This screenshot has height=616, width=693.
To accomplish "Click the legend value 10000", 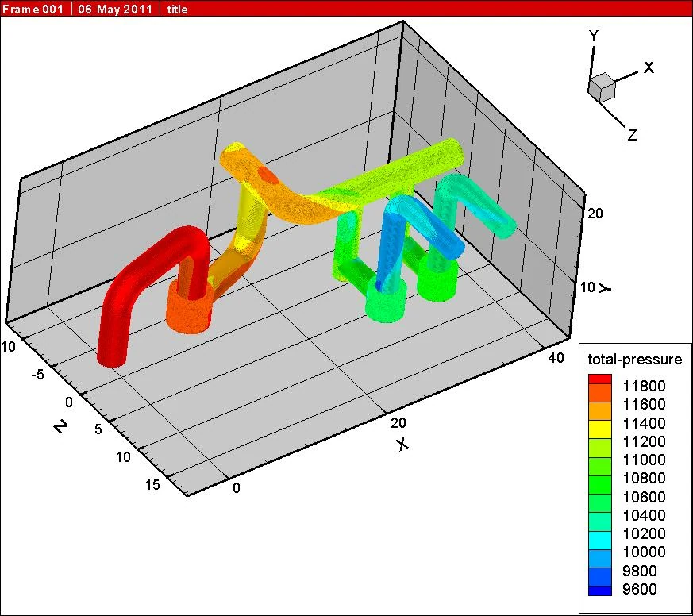I will [644, 552].
